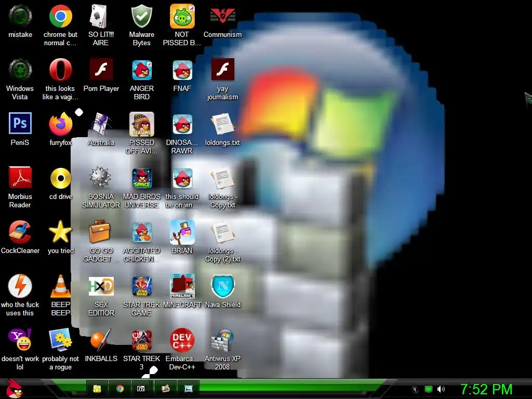The image size is (532, 399).
Task: Open the 'GO GO GADGET' briefcase icon
Action: (x=99, y=232)
